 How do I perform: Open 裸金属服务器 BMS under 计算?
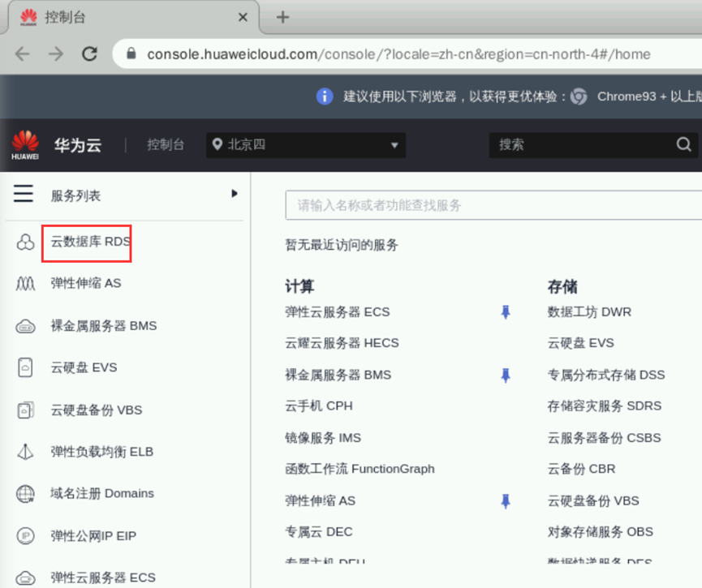click(x=338, y=375)
